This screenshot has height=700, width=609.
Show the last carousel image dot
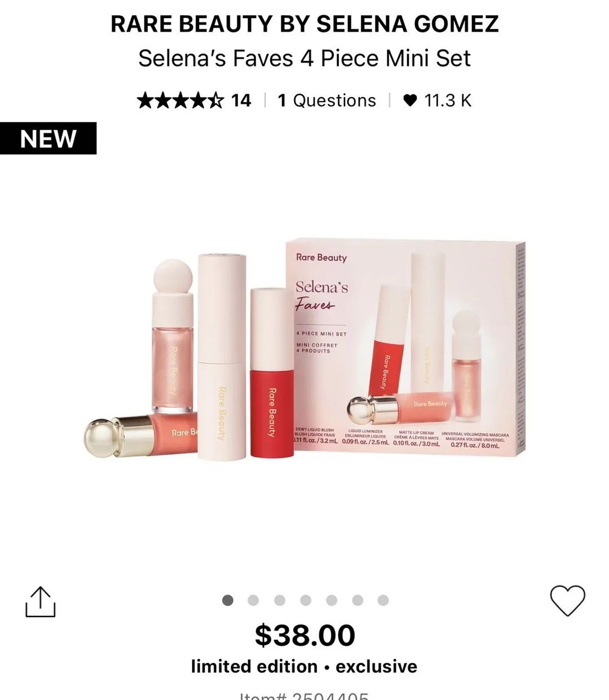pos(383,600)
